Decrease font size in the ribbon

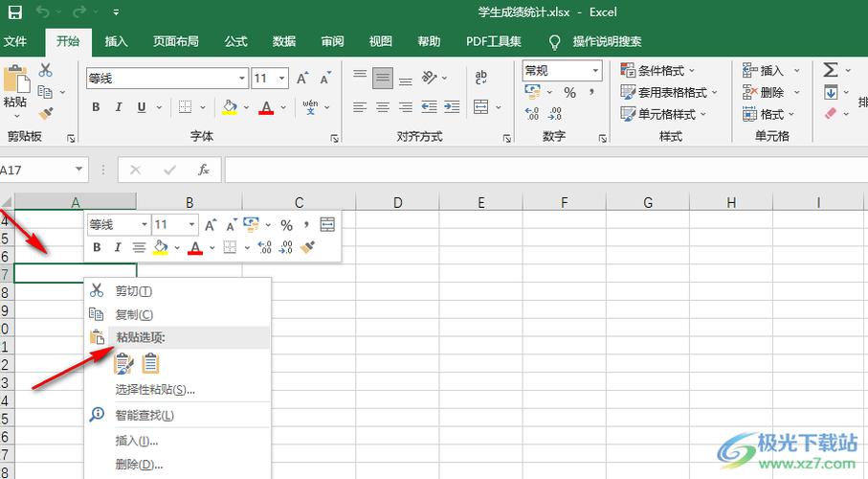click(325, 79)
